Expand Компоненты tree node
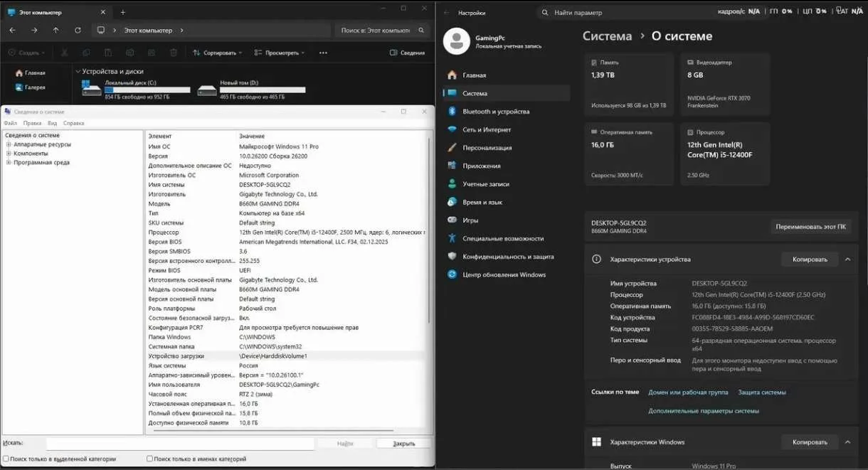This screenshot has height=470, width=868. (9, 154)
